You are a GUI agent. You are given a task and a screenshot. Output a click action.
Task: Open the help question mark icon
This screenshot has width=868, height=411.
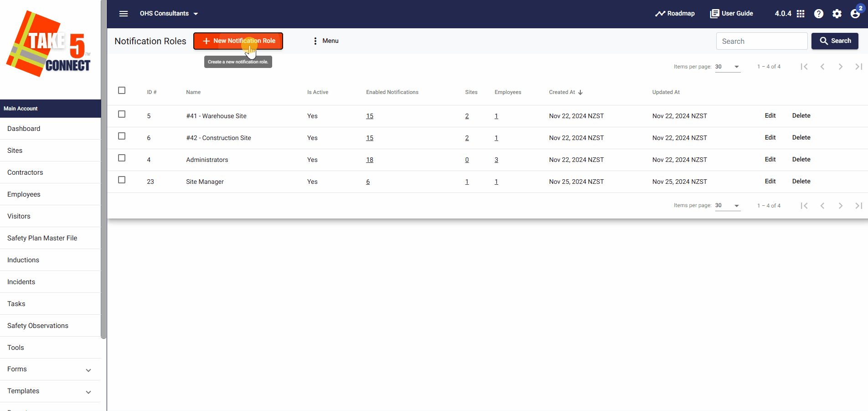(x=819, y=14)
